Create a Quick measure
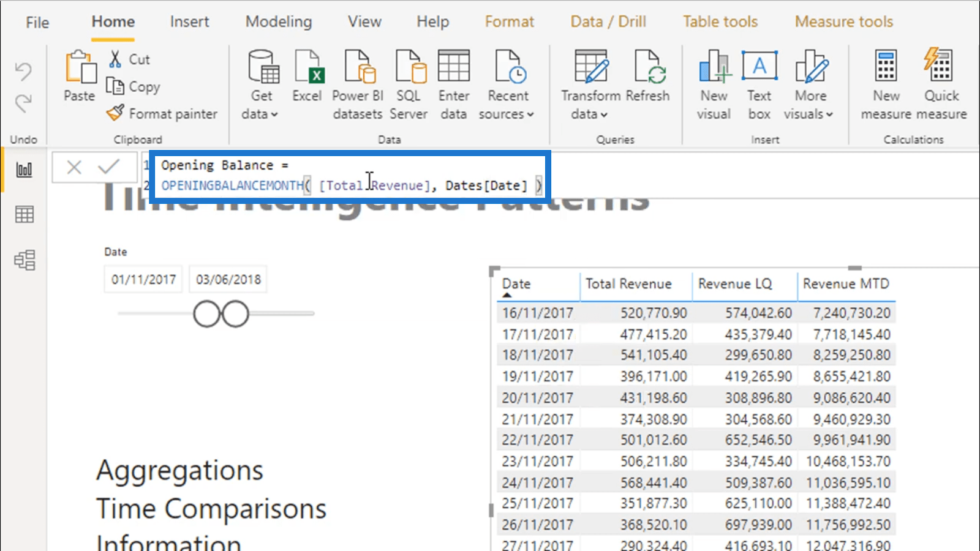980x551 pixels. tap(941, 84)
